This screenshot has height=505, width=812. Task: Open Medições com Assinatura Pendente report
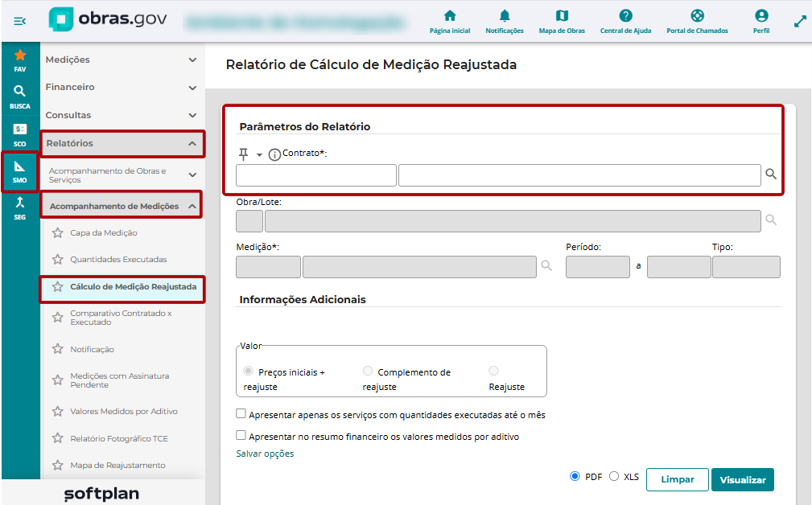(120, 380)
